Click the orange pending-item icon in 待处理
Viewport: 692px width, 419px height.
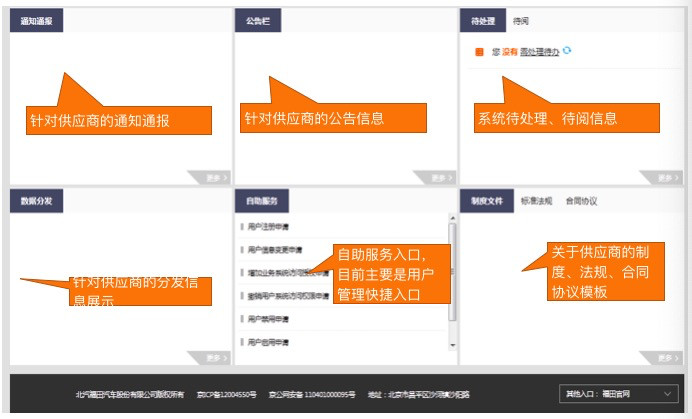pos(480,51)
